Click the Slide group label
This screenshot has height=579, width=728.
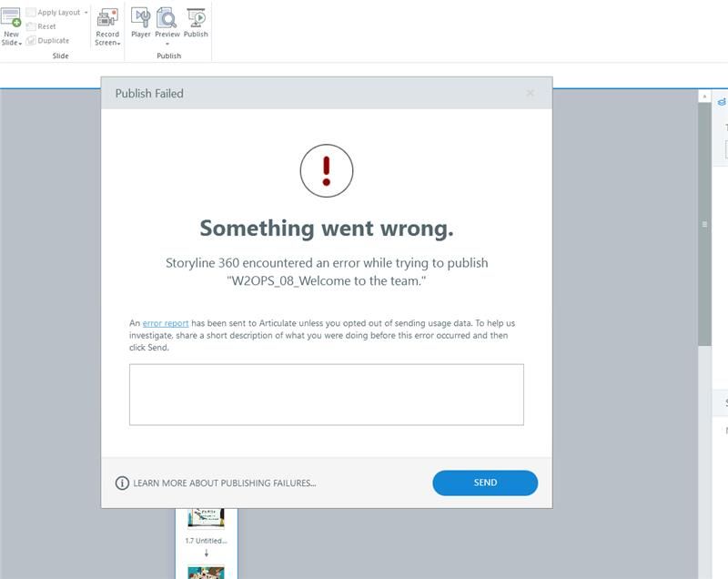coord(60,56)
